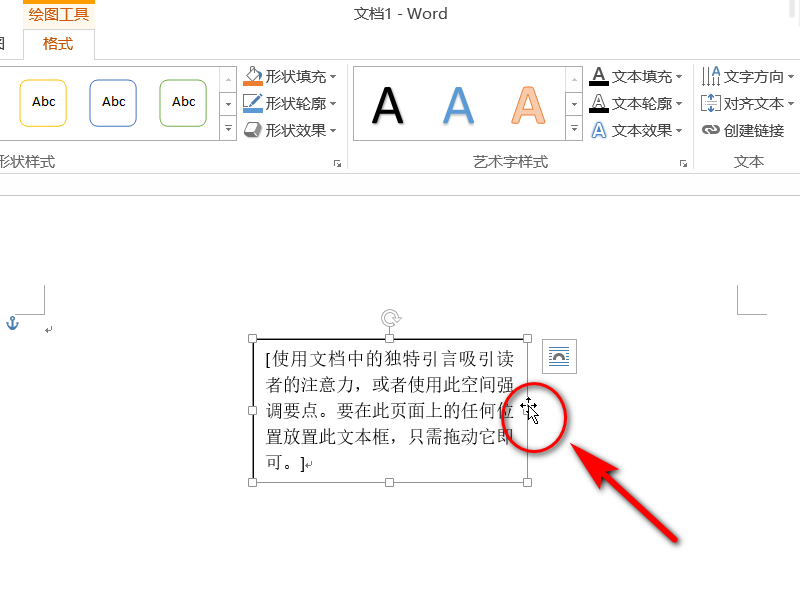
Task: Open the WordArt styles gallery more arrow
Action: (x=573, y=128)
